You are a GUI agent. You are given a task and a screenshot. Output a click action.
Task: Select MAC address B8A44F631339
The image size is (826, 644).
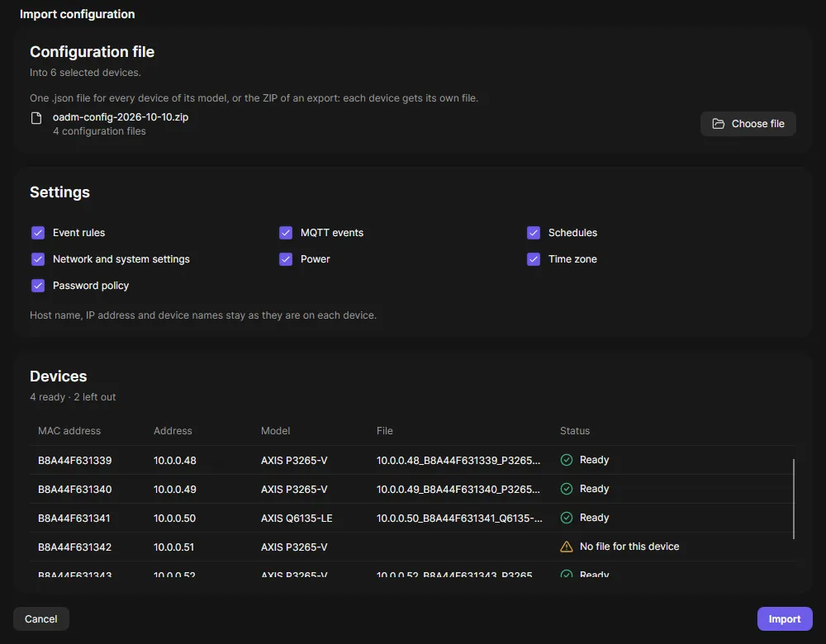75,460
